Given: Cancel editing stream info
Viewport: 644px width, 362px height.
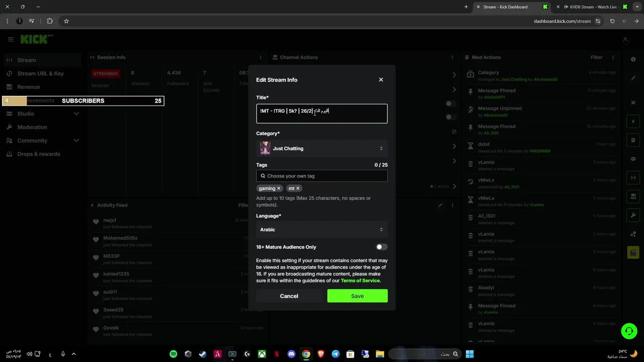Looking at the screenshot, I should (x=289, y=296).
